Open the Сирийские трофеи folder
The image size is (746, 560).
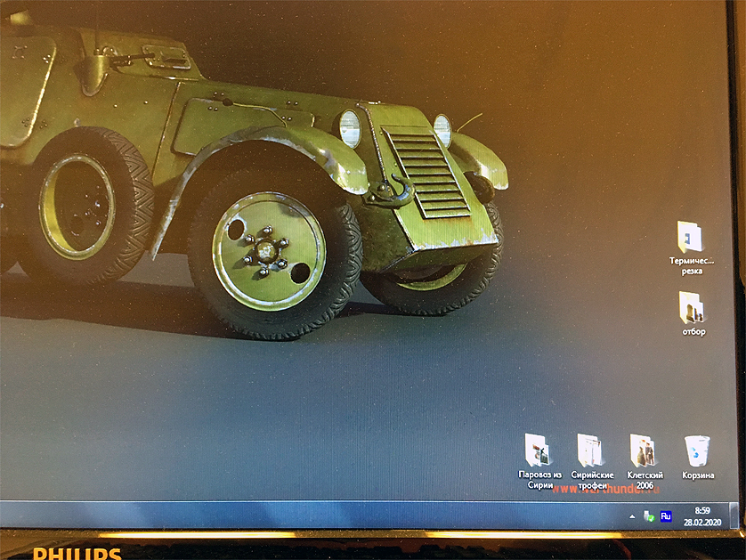592,461
